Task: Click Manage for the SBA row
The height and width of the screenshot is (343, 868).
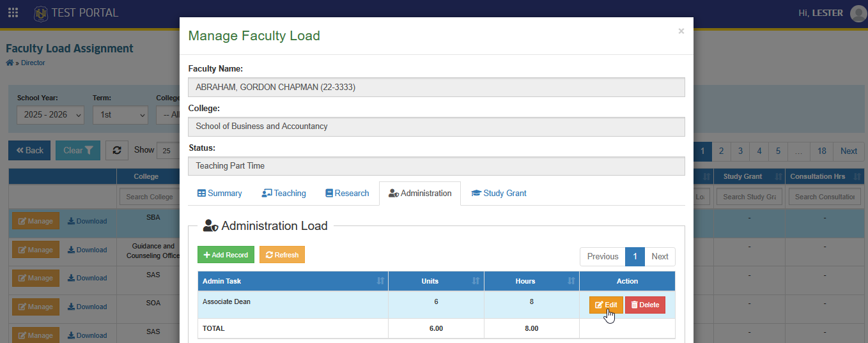Action: pyautogui.click(x=36, y=221)
